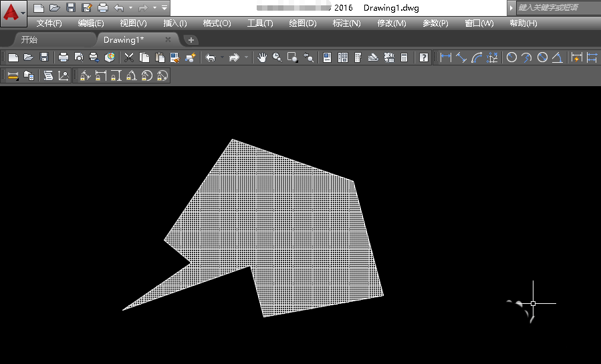Click New drawing in the standard toolbar
This screenshot has width=601, height=364.
(13, 57)
